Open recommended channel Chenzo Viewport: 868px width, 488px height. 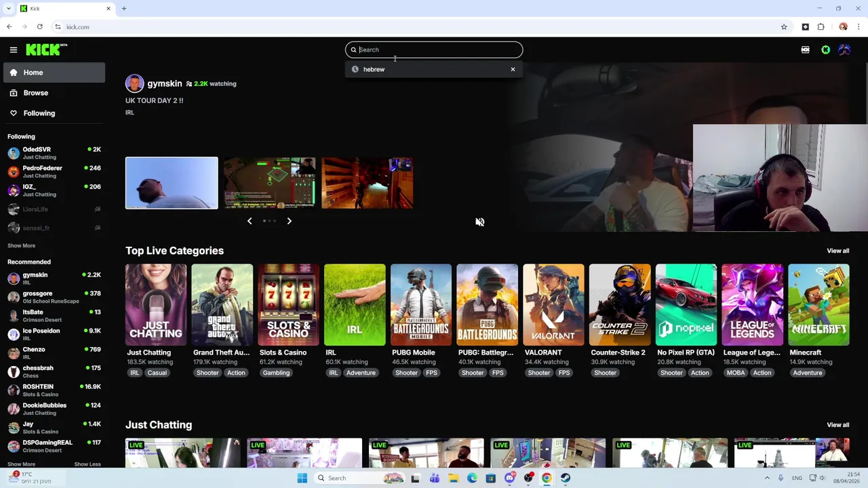pyautogui.click(x=54, y=353)
